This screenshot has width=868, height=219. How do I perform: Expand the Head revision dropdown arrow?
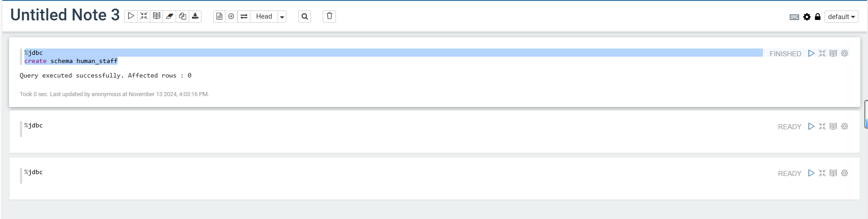(282, 17)
